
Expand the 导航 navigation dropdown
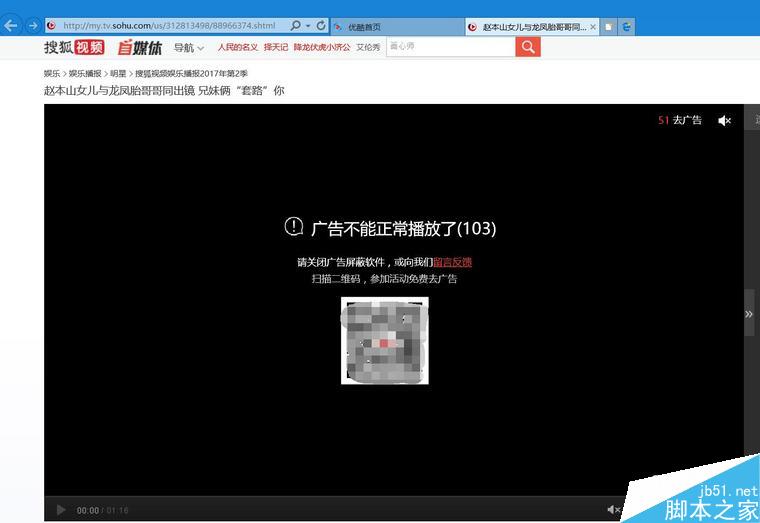coord(189,48)
